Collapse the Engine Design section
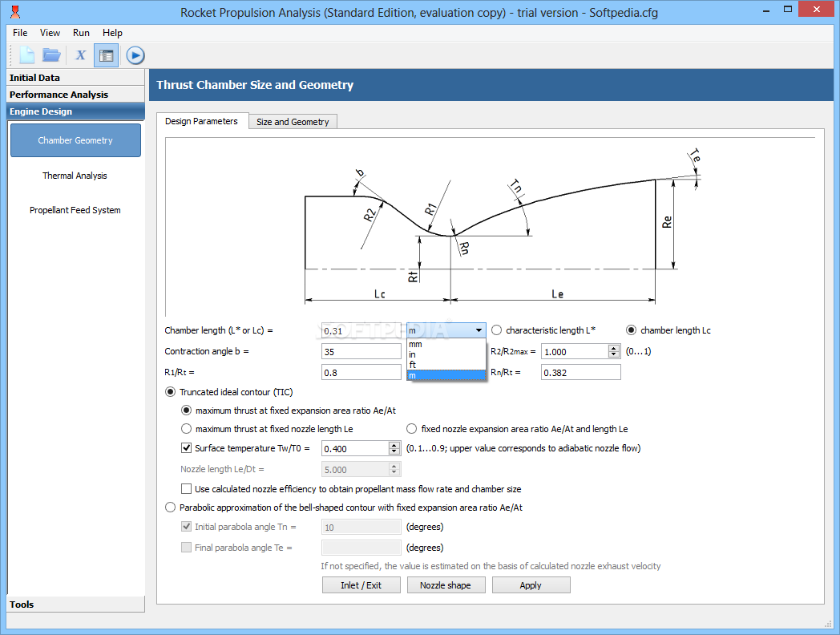This screenshot has height=635, width=840. click(x=75, y=111)
